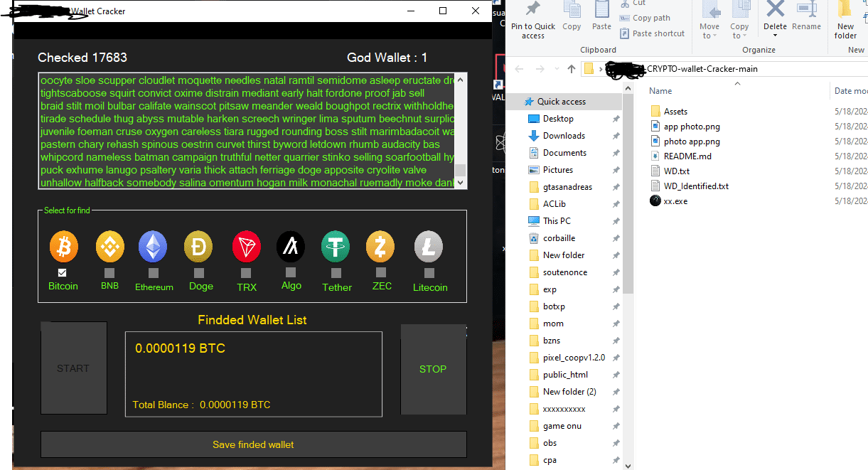The width and height of the screenshot is (868, 470).
Task: Uncheck the Bitcoin checkbox
Action: point(63,273)
